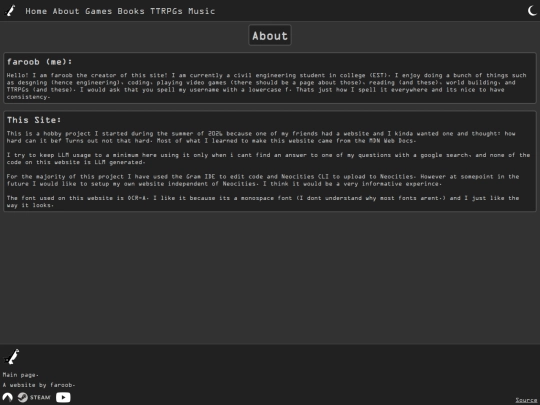Click the footer site logo
The image size is (540, 405).
[12, 357]
